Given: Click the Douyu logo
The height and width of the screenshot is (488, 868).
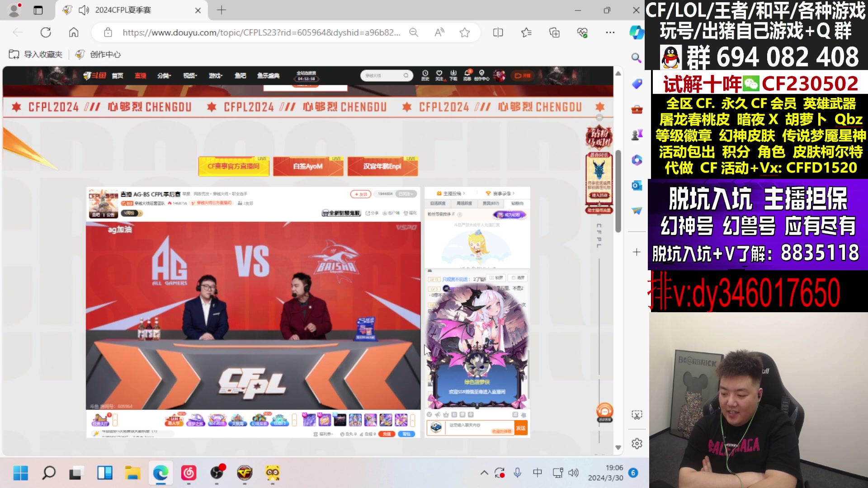Looking at the screenshot, I should click(94, 75).
